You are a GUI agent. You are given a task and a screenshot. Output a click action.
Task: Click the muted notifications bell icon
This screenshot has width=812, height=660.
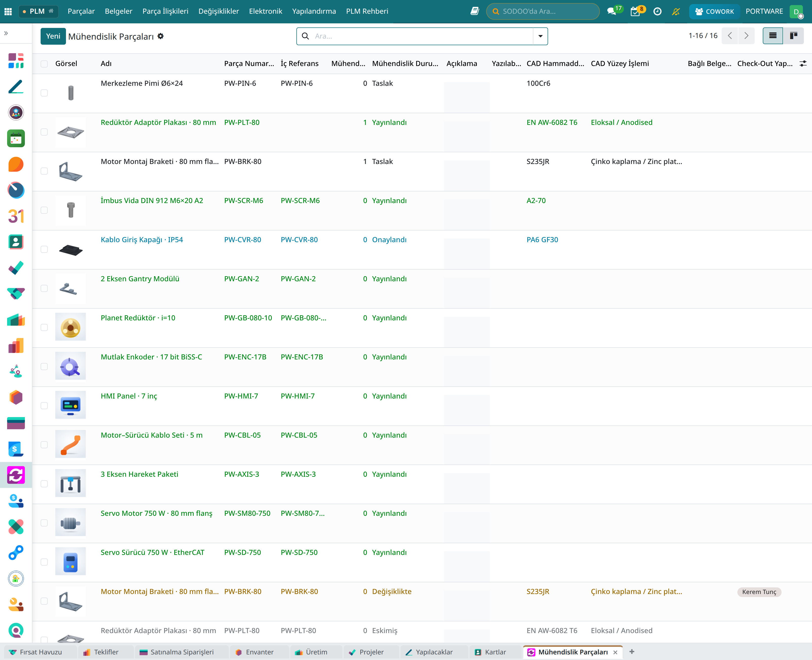tap(675, 11)
